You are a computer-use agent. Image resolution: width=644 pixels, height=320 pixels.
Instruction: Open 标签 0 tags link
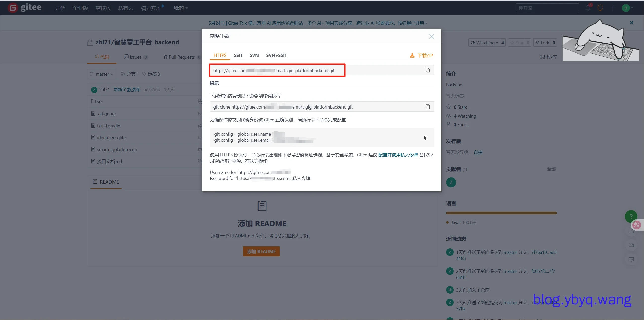click(x=151, y=74)
